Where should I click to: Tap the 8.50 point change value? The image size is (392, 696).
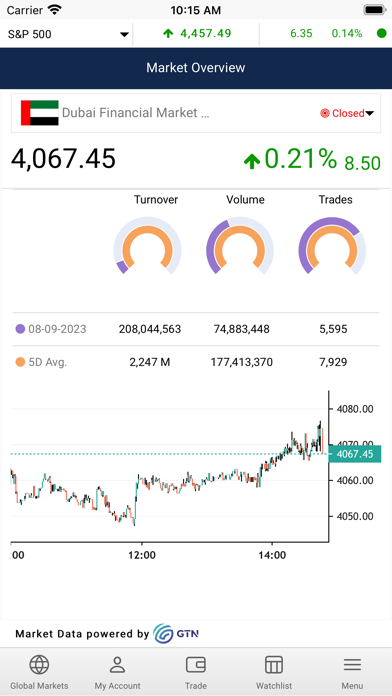coord(362,163)
